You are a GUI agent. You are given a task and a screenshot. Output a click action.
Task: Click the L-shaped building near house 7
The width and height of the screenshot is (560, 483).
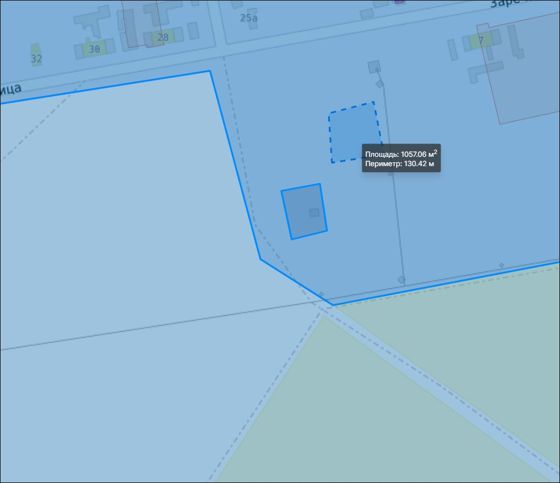(x=485, y=71)
